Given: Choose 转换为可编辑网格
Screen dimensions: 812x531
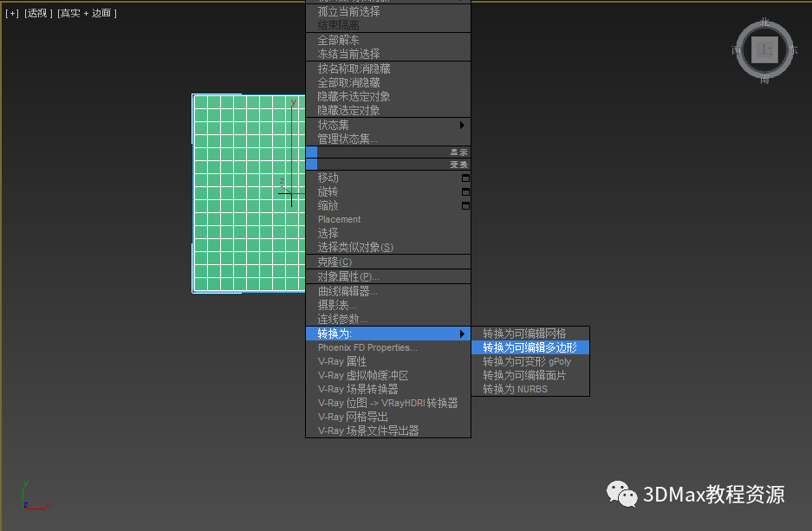Looking at the screenshot, I should point(530,333).
